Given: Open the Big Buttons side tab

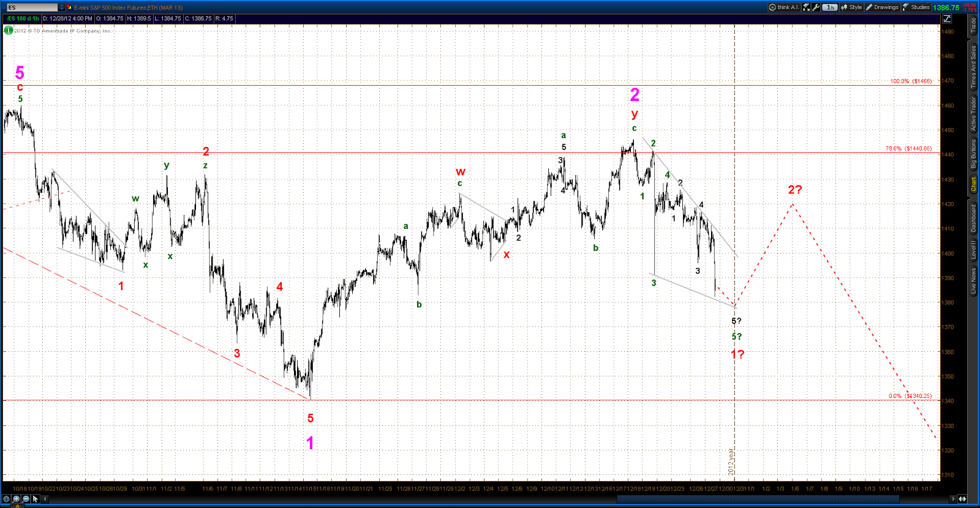Looking at the screenshot, I should 973,154.
